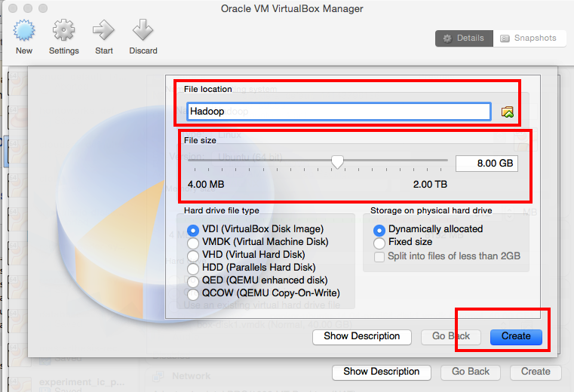Select VMDK (Virtual Machine Disk) option

coord(193,243)
